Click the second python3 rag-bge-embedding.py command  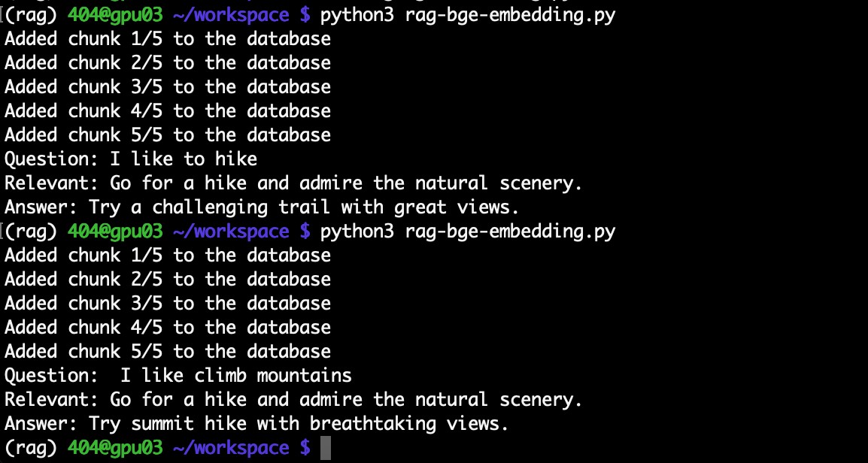point(468,231)
